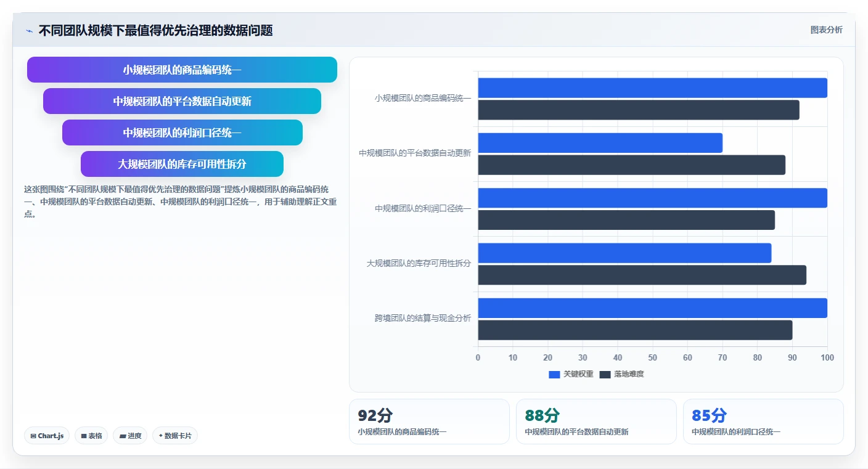Click the description paragraph under the funnel

180,202
